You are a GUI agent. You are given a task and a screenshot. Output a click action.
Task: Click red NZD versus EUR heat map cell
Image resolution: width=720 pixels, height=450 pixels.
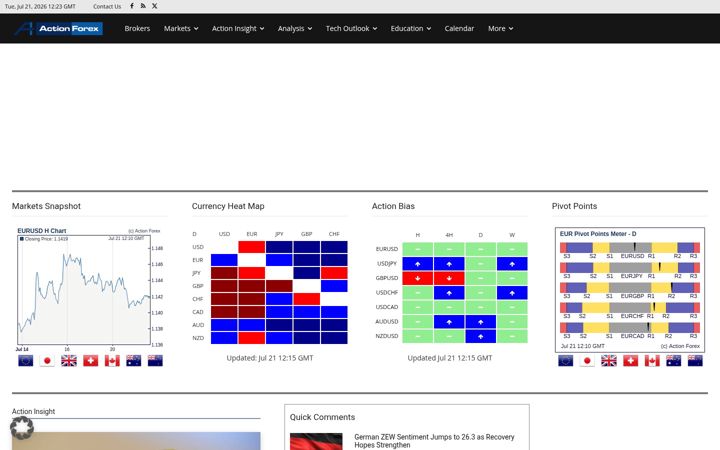pyautogui.click(x=252, y=338)
